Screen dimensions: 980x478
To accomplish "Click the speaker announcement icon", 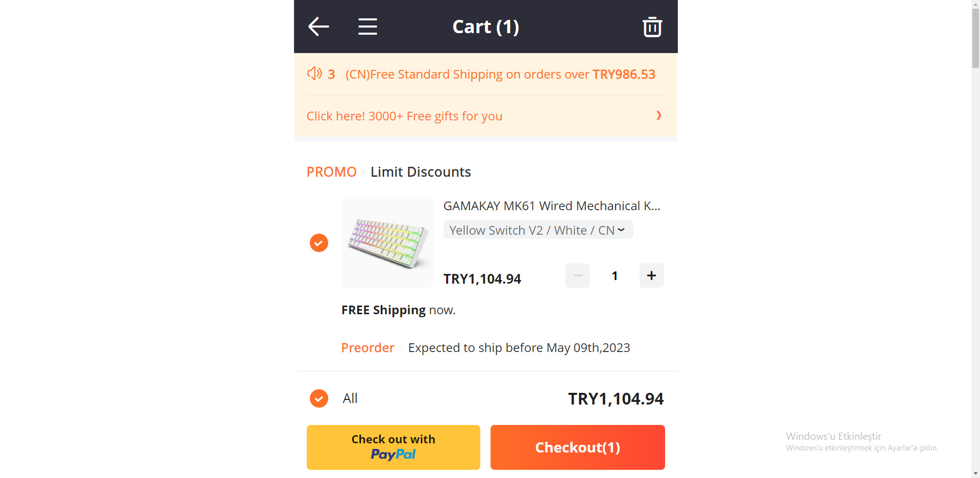I will click(314, 73).
